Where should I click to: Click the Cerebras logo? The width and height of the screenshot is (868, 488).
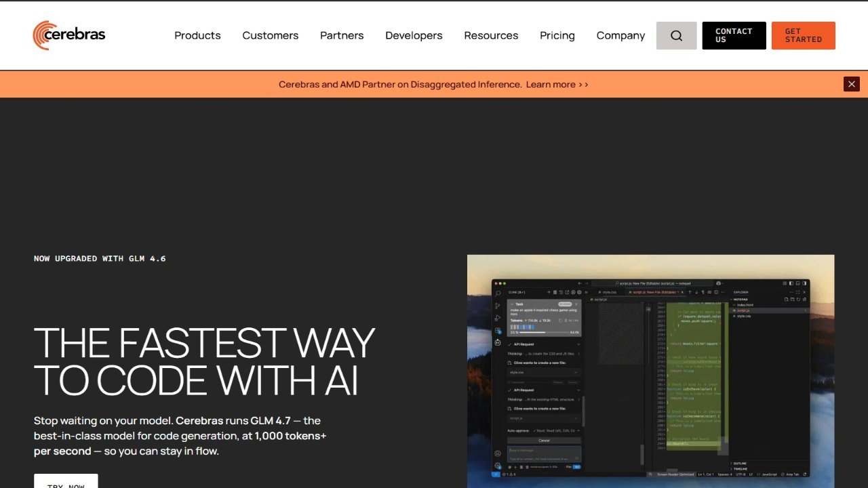pyautogui.click(x=69, y=35)
